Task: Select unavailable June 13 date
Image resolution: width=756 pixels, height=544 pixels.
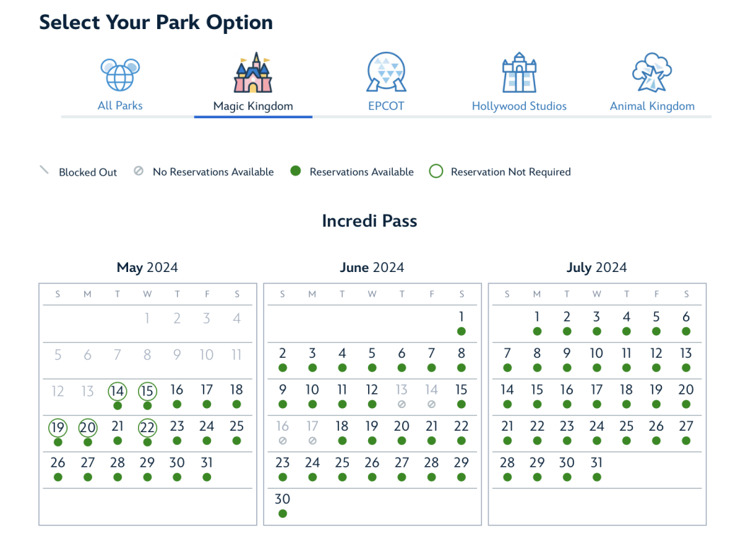Action: coord(401,390)
